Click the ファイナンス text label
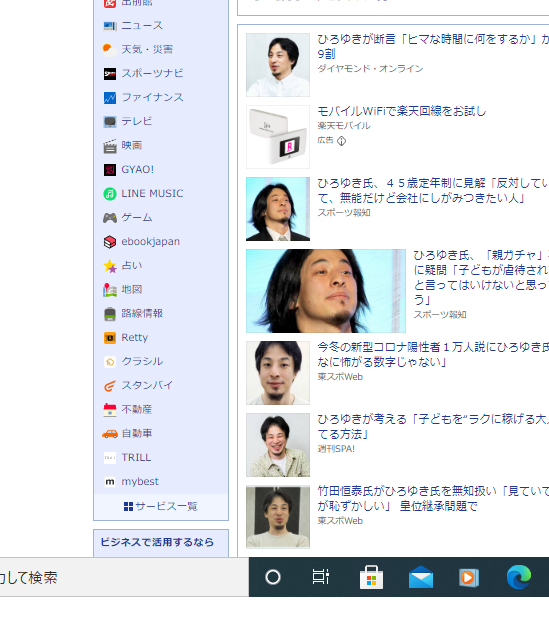This screenshot has height=641, width=549. click(152, 98)
